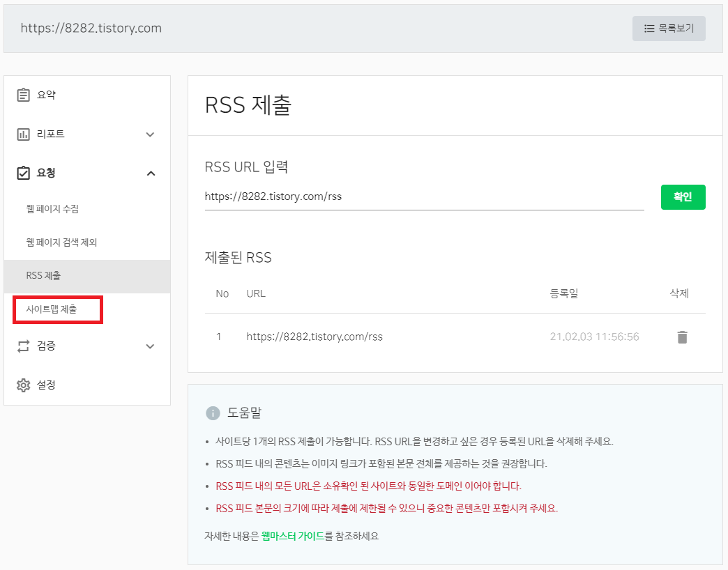Click the 도움말 info icon

click(213, 413)
